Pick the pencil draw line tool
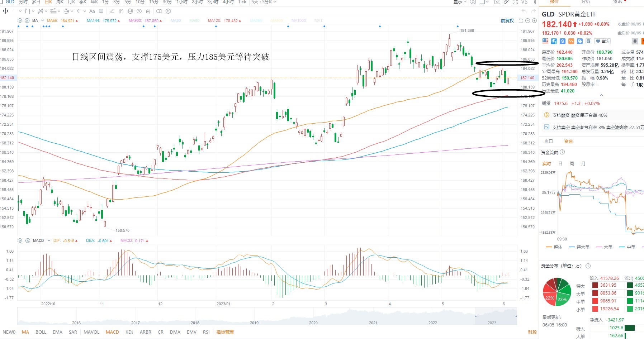This screenshot has height=339, width=644. click(112, 11)
